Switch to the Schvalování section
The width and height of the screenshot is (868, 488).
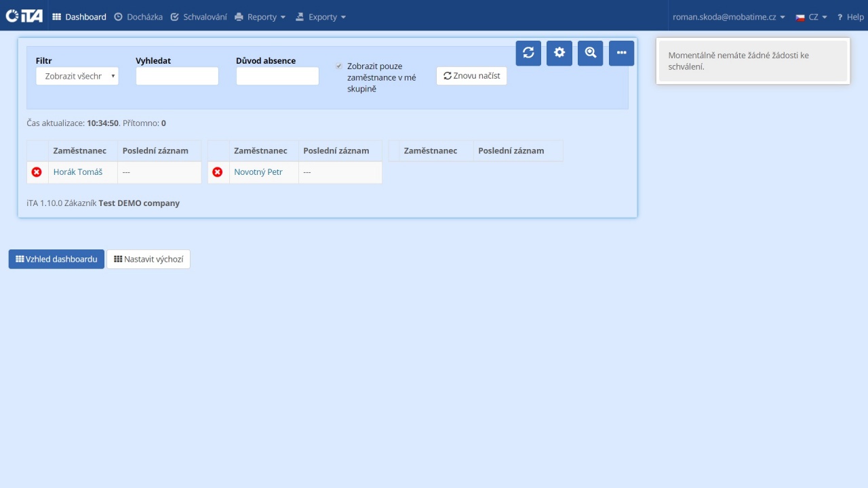point(199,16)
